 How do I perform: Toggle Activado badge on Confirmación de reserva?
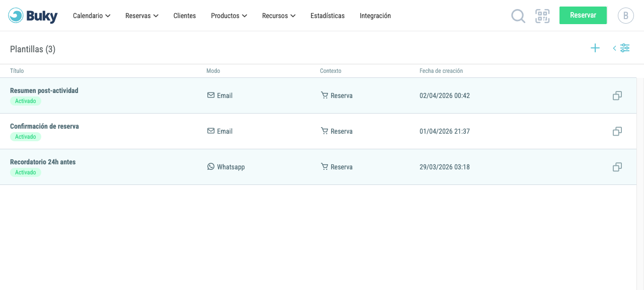[26, 137]
